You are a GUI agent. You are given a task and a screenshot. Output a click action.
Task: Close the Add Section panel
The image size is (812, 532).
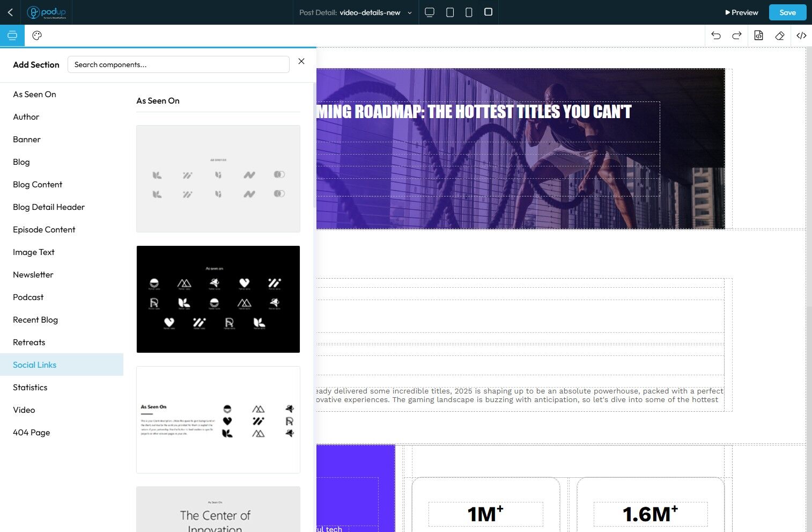pyautogui.click(x=301, y=61)
